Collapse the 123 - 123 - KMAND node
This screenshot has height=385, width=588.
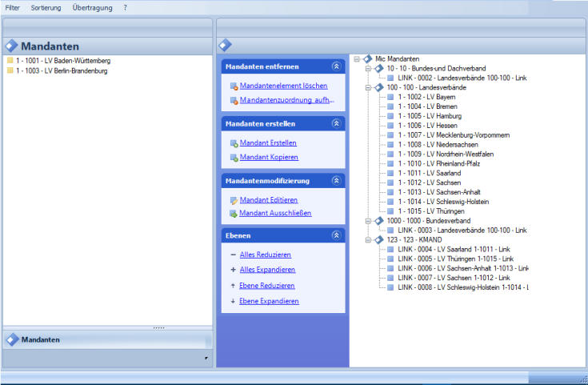pyautogui.click(x=368, y=239)
